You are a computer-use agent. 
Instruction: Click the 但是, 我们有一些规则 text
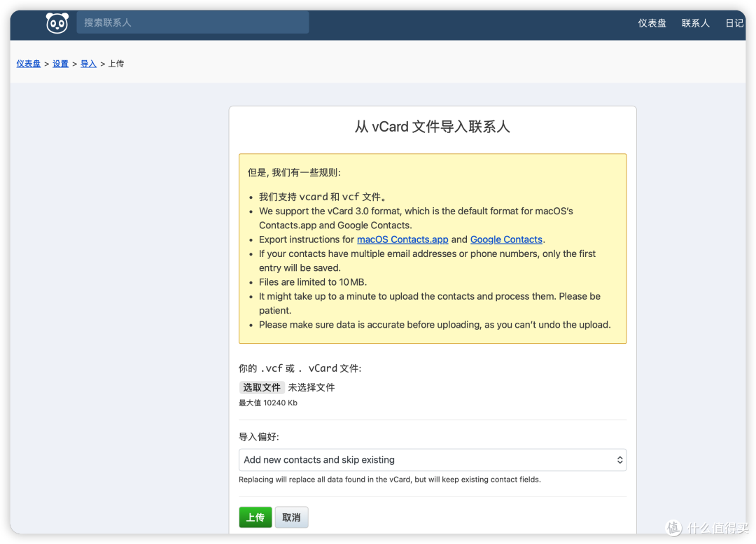294,173
